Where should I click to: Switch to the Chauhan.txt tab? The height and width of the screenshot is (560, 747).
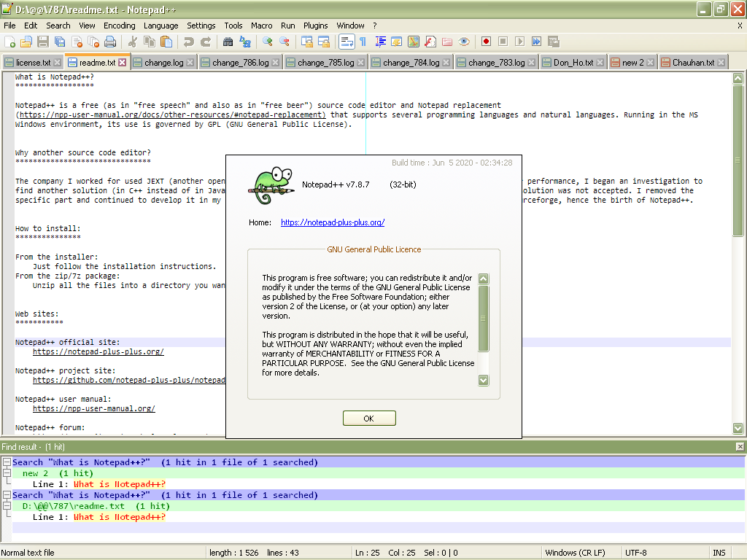pos(693,63)
